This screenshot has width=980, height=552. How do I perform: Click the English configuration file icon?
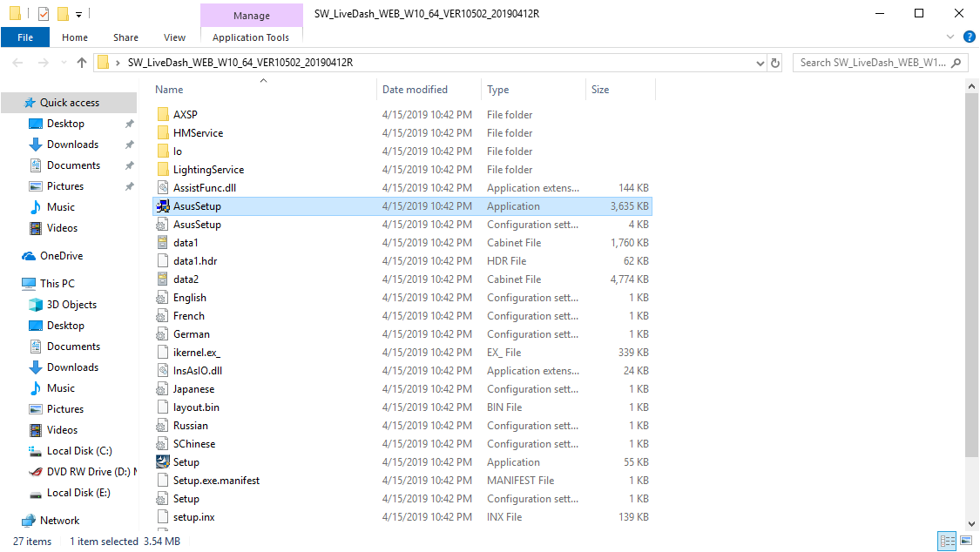point(163,298)
